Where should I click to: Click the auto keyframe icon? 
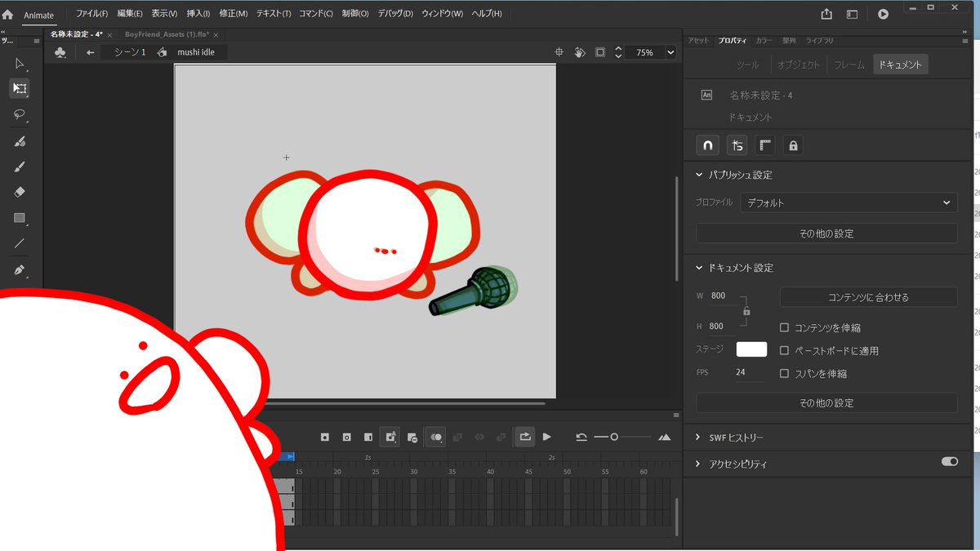click(x=390, y=438)
